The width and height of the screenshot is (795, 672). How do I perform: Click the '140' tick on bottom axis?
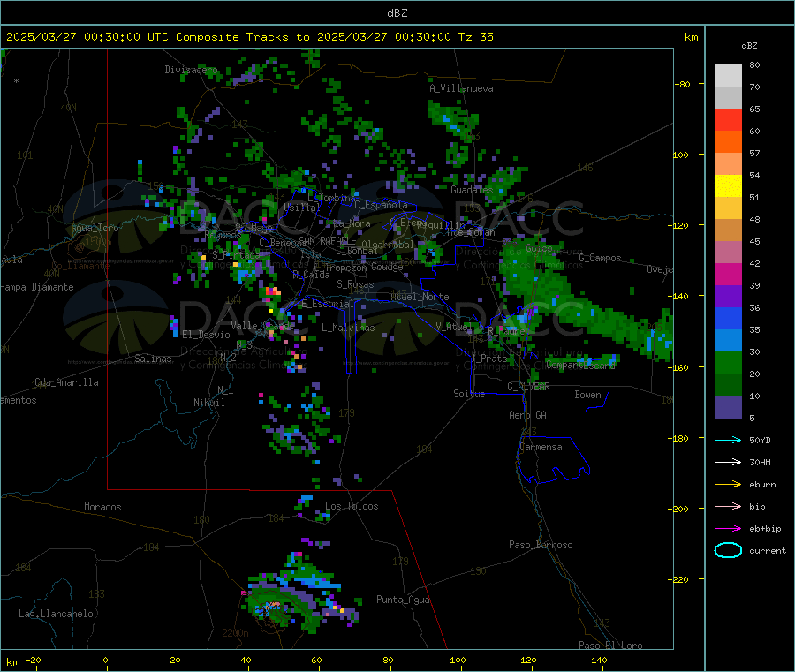[x=599, y=660]
